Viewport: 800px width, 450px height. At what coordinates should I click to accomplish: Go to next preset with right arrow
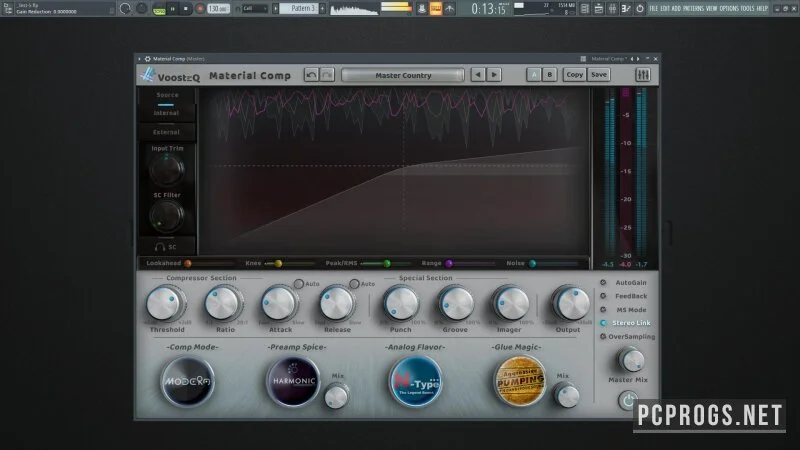coord(494,75)
